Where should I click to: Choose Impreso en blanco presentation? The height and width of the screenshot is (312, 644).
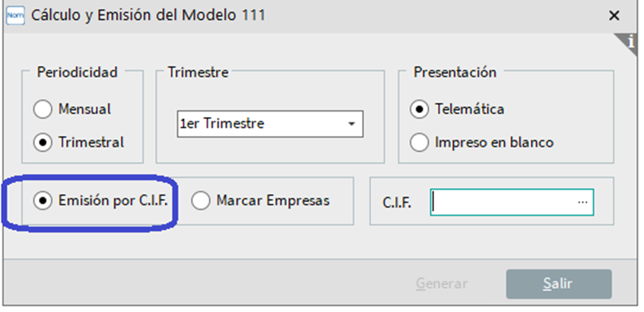click(482, 143)
